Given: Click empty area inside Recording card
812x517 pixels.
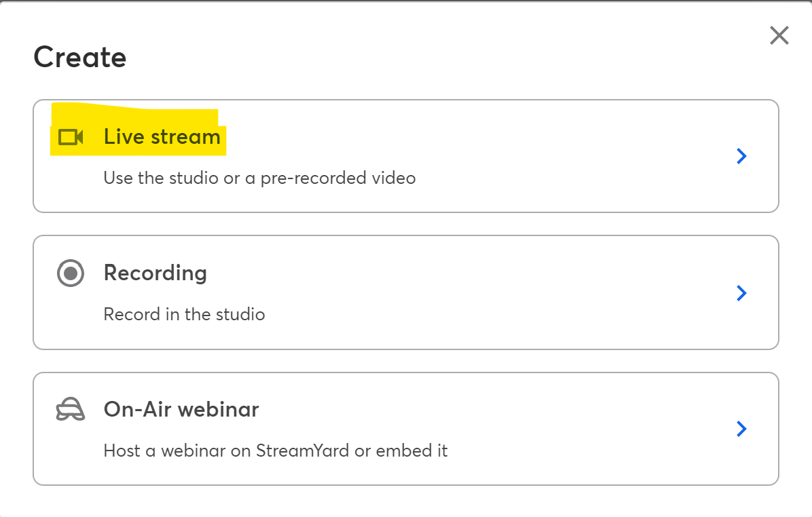Looking at the screenshot, I should coord(492,292).
